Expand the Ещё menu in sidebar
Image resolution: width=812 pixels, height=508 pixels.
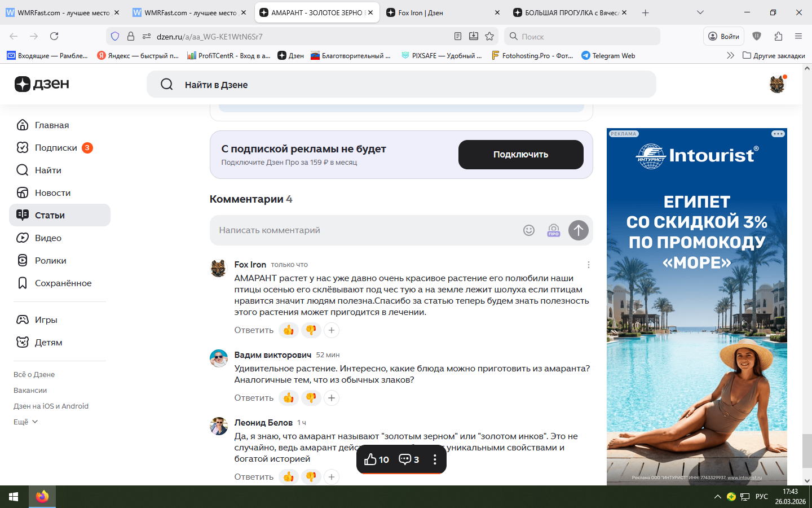point(25,422)
